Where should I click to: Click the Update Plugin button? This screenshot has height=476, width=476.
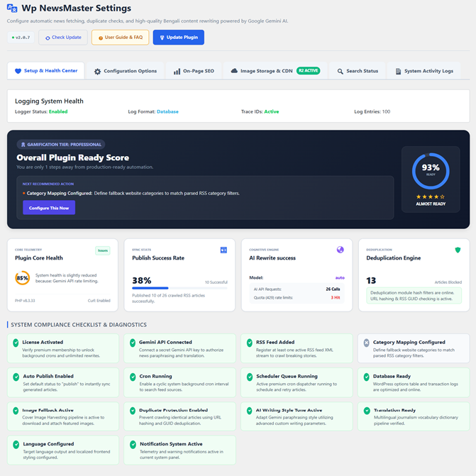point(179,38)
